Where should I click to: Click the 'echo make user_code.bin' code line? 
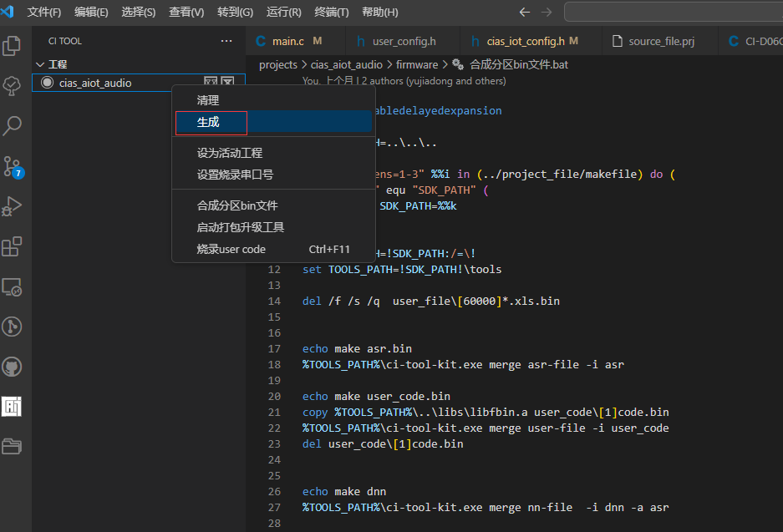(376, 396)
